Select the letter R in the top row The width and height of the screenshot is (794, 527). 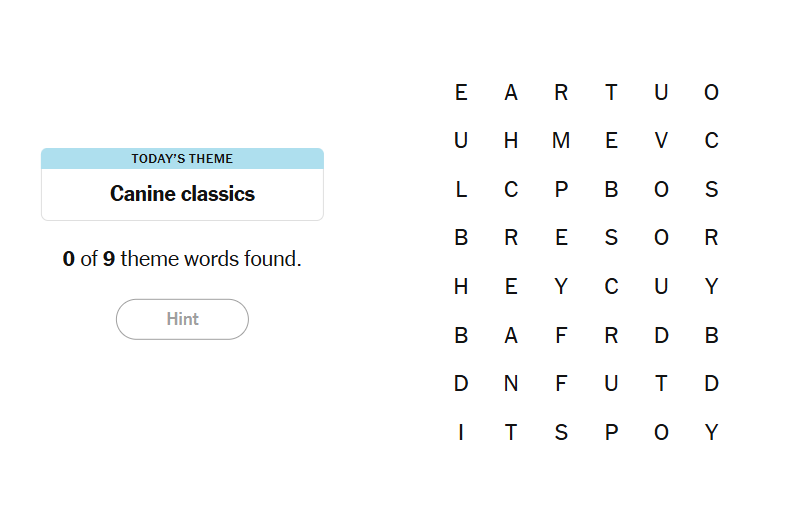coord(561,93)
